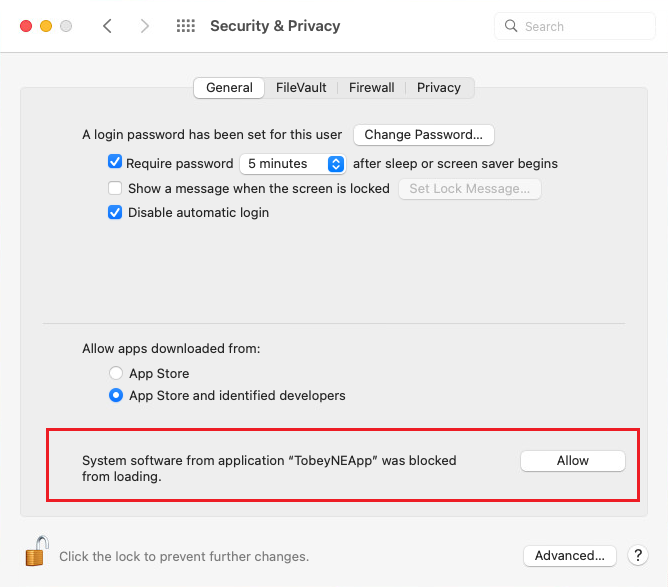668x587 pixels.
Task: Click the magnifier icon in the search field
Action: coord(511,26)
